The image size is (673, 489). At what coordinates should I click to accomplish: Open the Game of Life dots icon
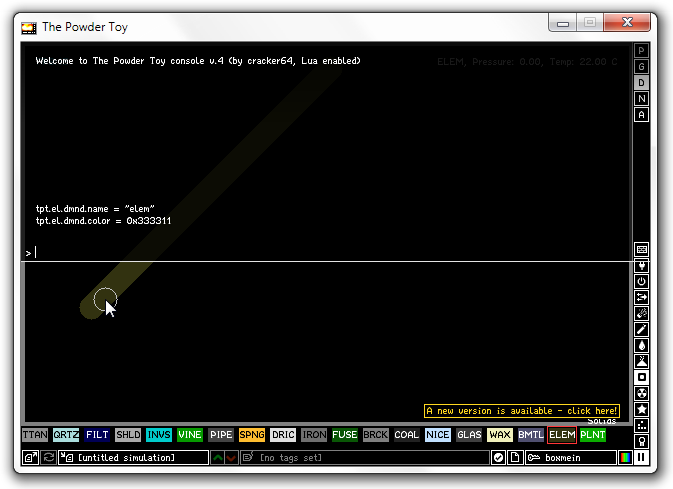642,425
